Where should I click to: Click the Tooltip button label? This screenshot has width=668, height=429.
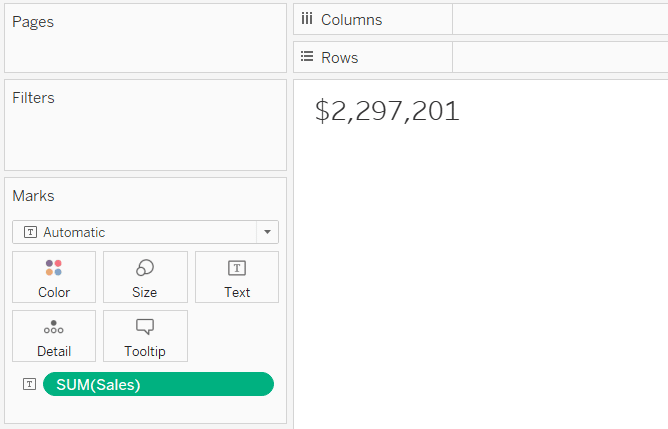[x=145, y=351]
